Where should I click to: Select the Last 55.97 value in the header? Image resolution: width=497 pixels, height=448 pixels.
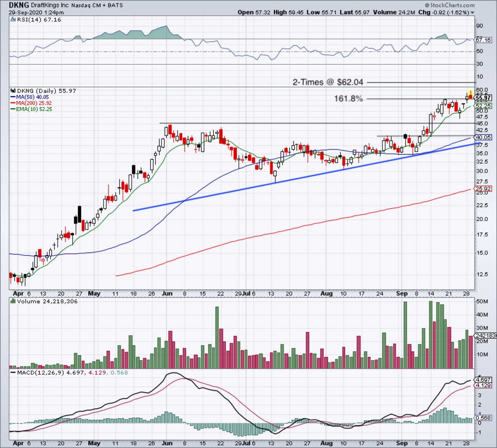tap(355, 12)
